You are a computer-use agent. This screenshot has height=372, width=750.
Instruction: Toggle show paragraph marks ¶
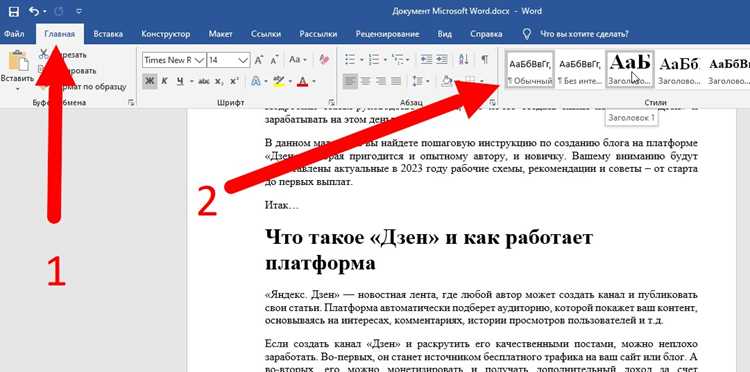pyautogui.click(x=485, y=60)
